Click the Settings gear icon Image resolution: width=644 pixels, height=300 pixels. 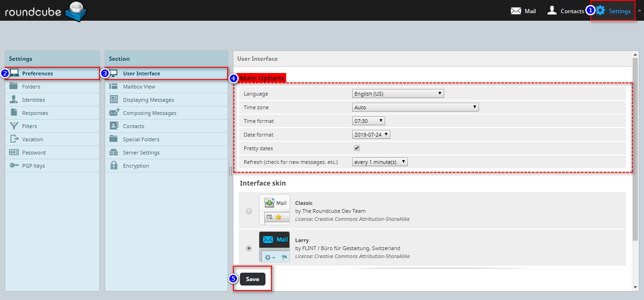pyautogui.click(x=600, y=10)
